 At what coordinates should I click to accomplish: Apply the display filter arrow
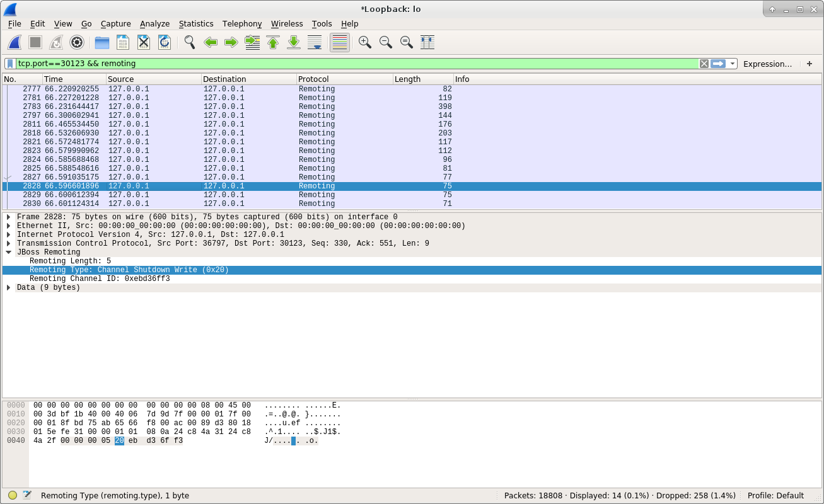pyautogui.click(x=718, y=64)
